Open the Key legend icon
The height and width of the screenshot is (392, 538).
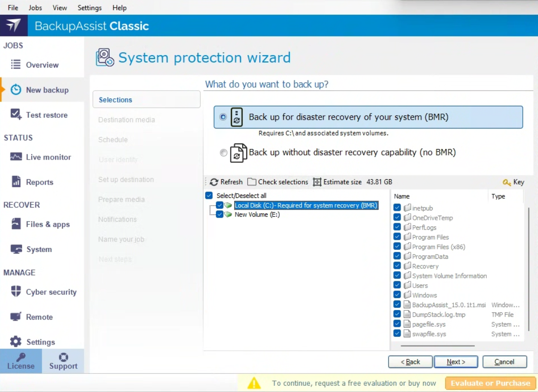507,182
